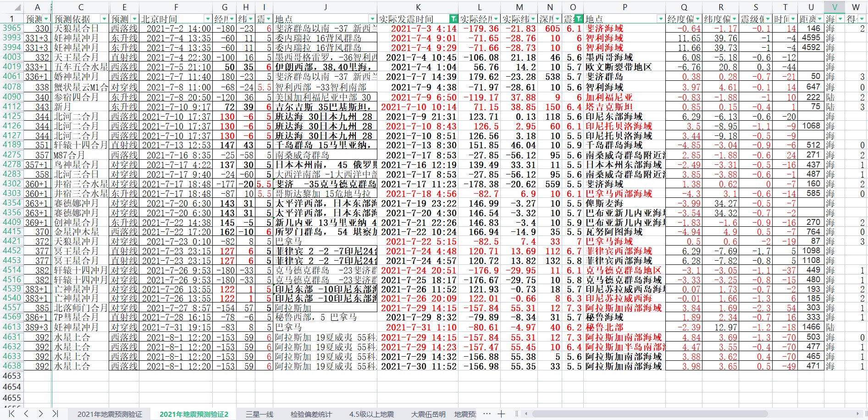Viewport: 868px width, 420px height.
Task: Select the 2021年地震预测验证2 sheet tab
Action: tap(194, 414)
